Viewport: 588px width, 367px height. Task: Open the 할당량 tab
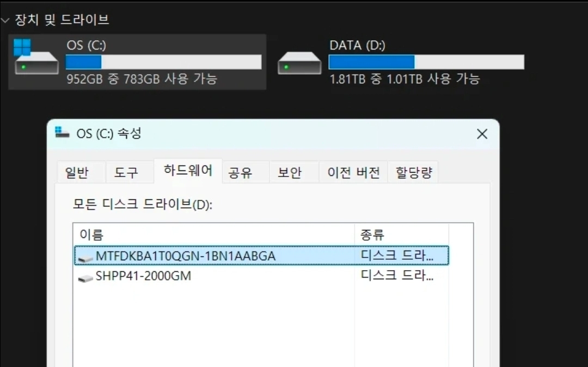coord(414,173)
